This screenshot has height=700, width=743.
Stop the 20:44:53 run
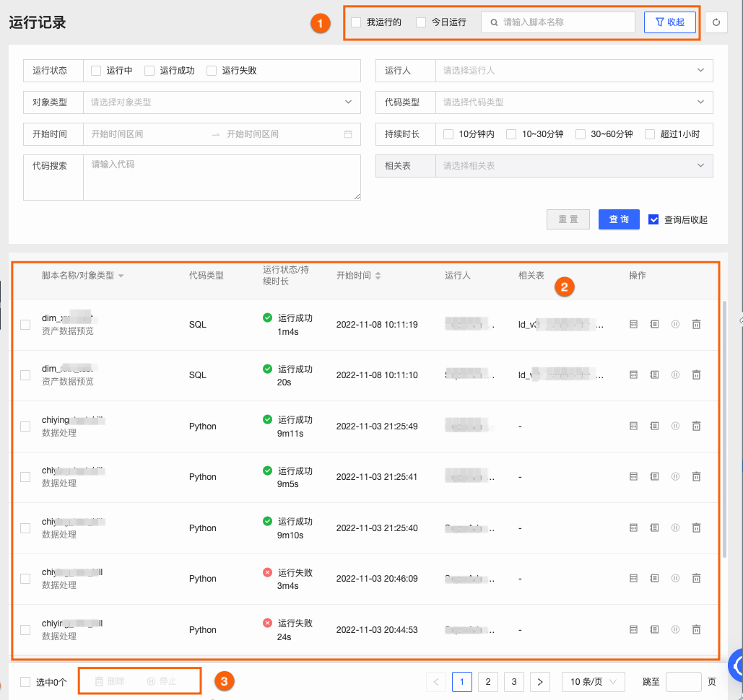coord(675,630)
